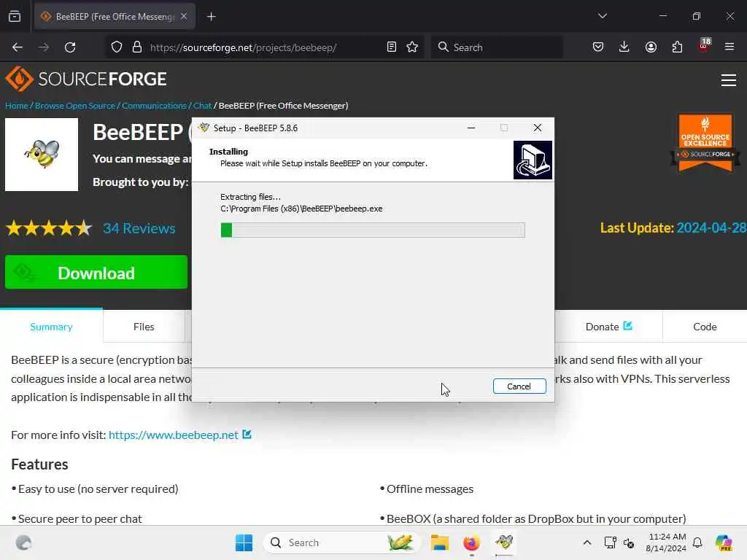This screenshot has height=560, width=747.
Task: Switch to the Summary tab
Action: click(51, 327)
